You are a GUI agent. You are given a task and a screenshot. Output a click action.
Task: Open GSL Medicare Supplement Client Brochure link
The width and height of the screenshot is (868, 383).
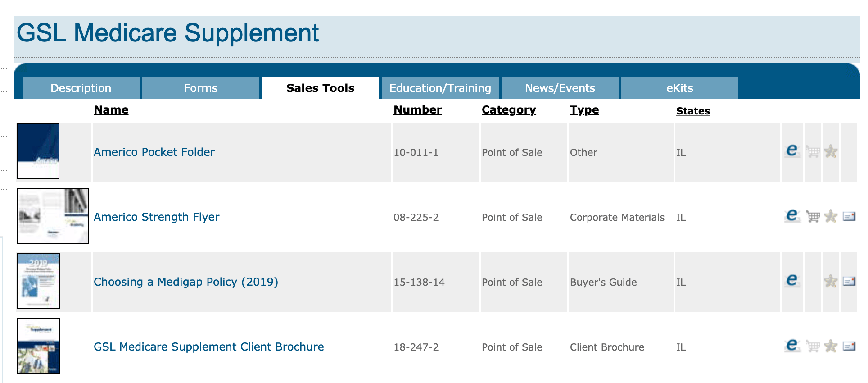tap(209, 347)
